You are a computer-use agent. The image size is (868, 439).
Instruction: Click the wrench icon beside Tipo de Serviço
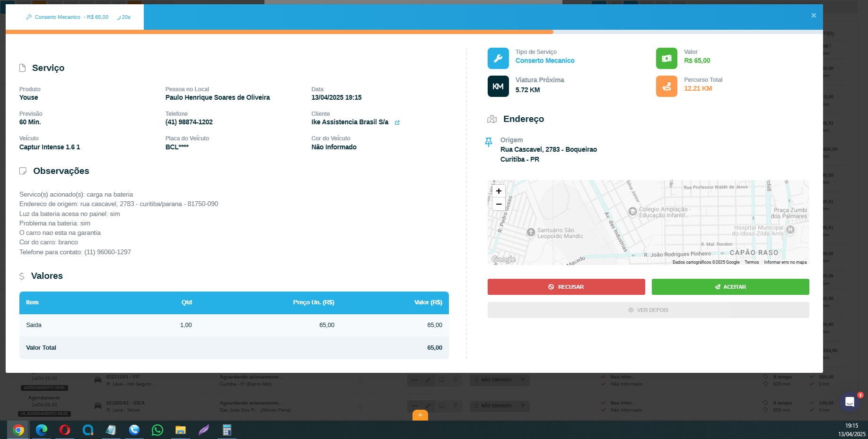(x=498, y=59)
